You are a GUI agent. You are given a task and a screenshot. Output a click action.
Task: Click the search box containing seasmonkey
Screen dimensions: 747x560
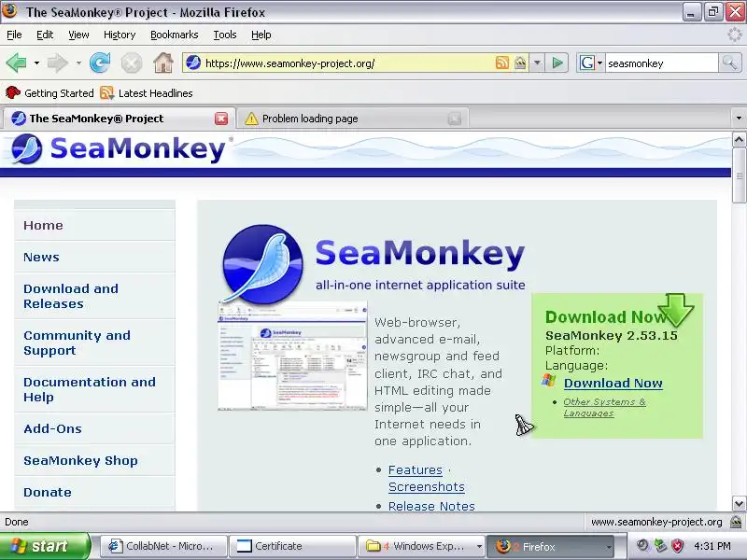tap(661, 63)
